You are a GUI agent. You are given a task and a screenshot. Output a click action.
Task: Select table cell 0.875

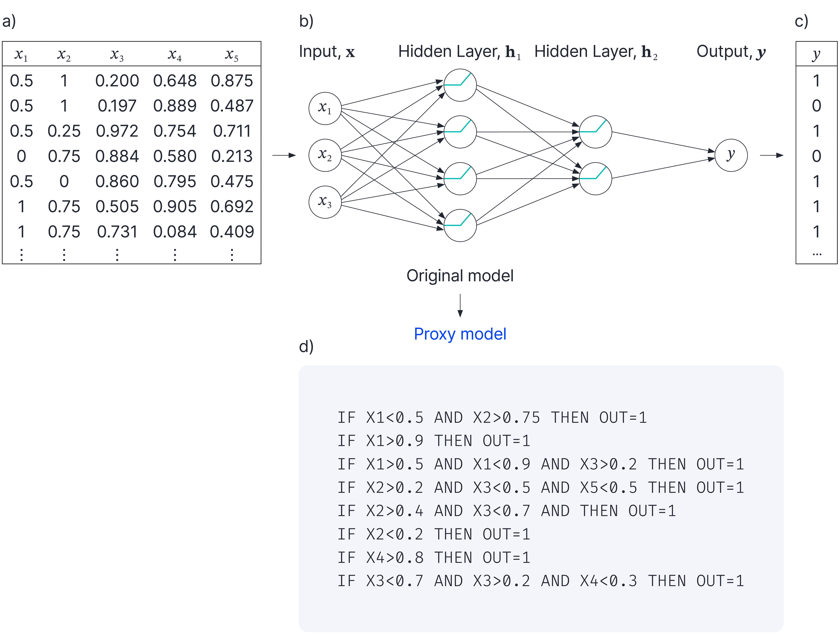232,81
